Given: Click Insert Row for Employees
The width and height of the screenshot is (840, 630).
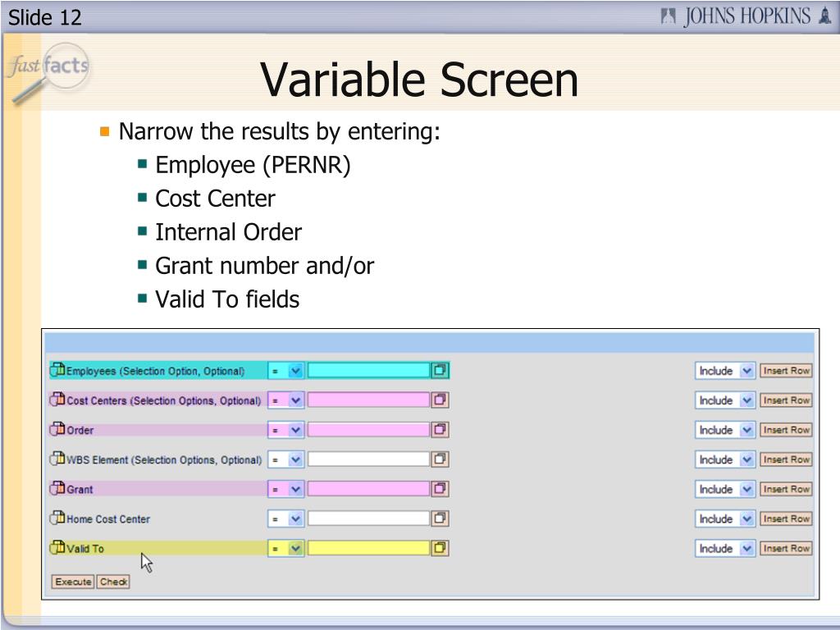Looking at the screenshot, I should [x=786, y=371].
